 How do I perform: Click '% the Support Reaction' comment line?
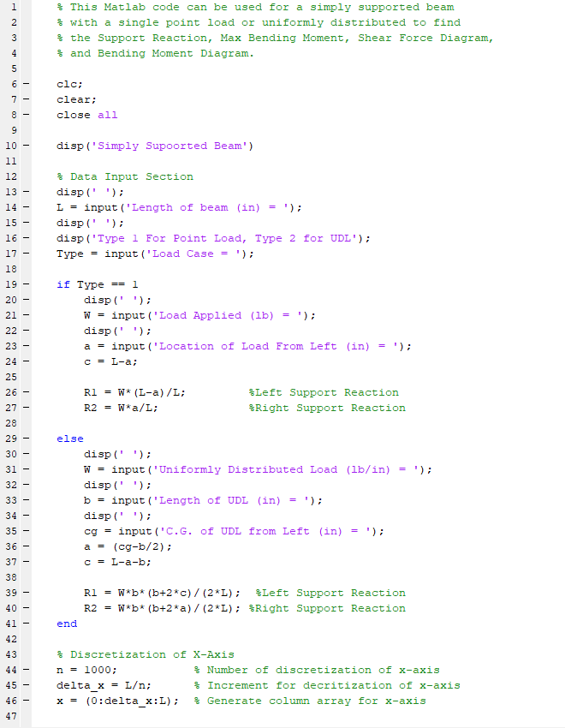[x=275, y=38]
